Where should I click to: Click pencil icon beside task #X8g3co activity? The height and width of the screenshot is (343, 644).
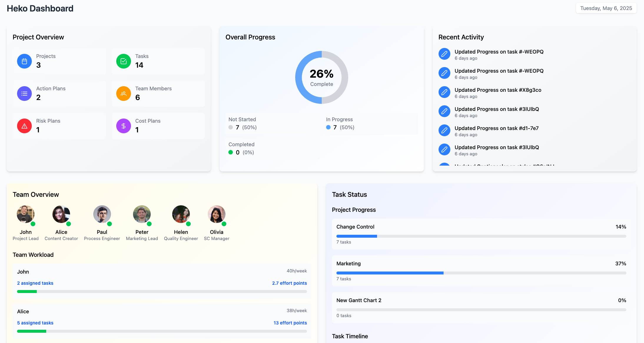pyautogui.click(x=444, y=92)
